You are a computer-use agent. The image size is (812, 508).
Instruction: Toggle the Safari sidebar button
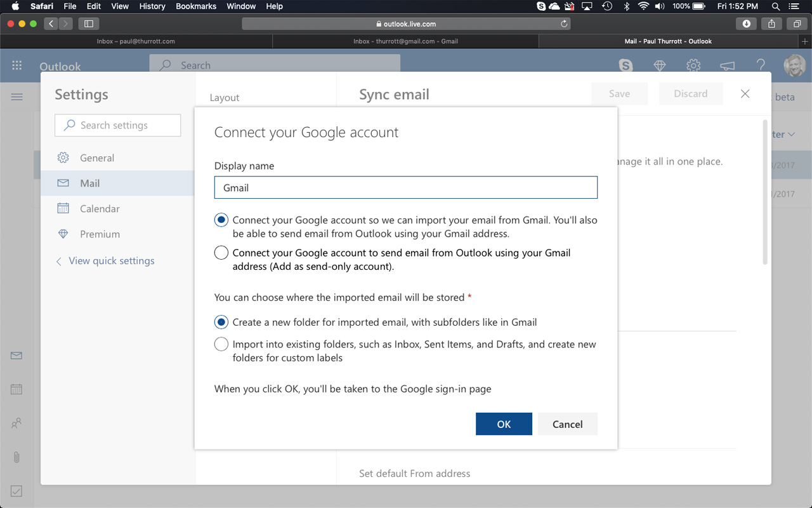88,23
